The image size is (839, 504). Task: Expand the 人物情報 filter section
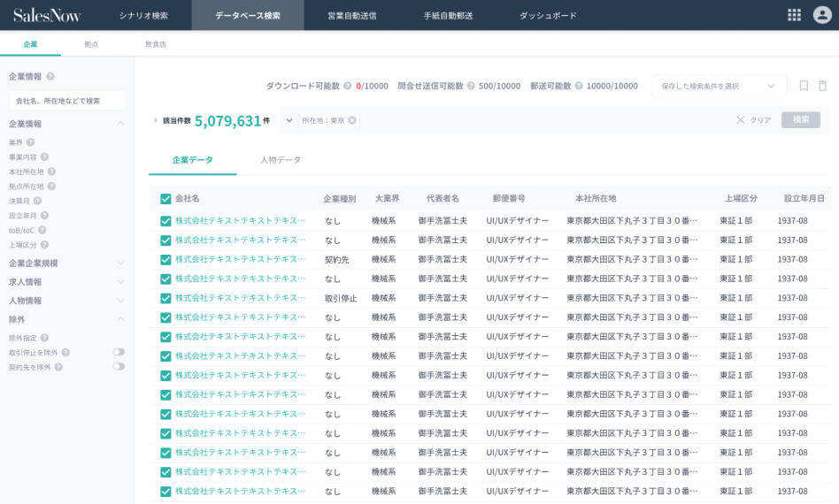point(121,301)
